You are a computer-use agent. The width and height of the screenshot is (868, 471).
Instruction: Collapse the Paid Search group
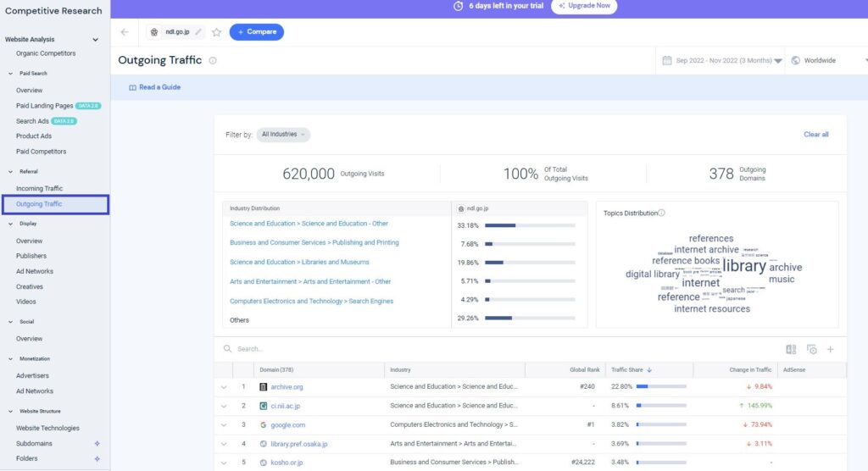[x=10, y=74]
